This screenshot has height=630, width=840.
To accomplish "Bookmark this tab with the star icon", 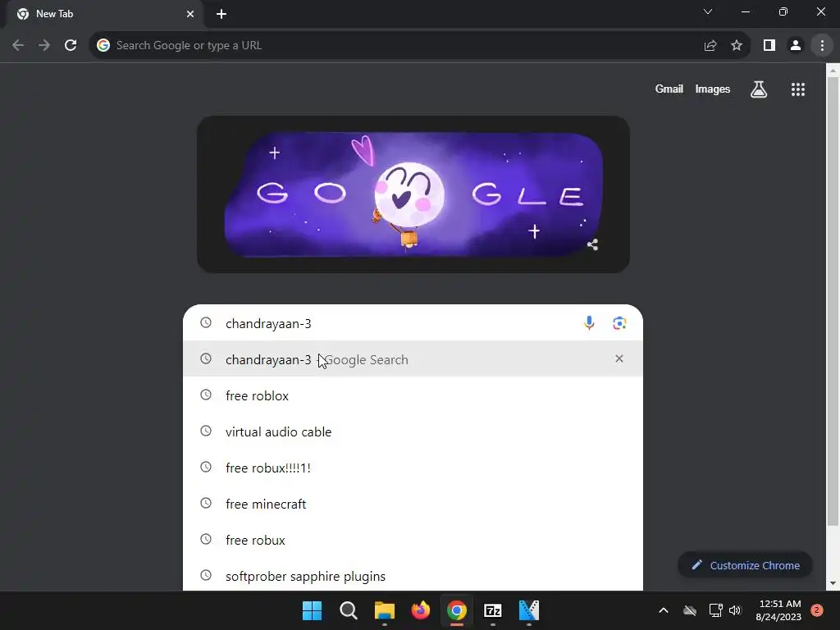I will click(x=737, y=46).
